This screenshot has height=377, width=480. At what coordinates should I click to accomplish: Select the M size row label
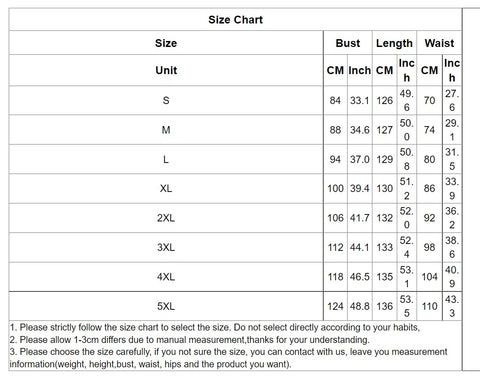166,130
